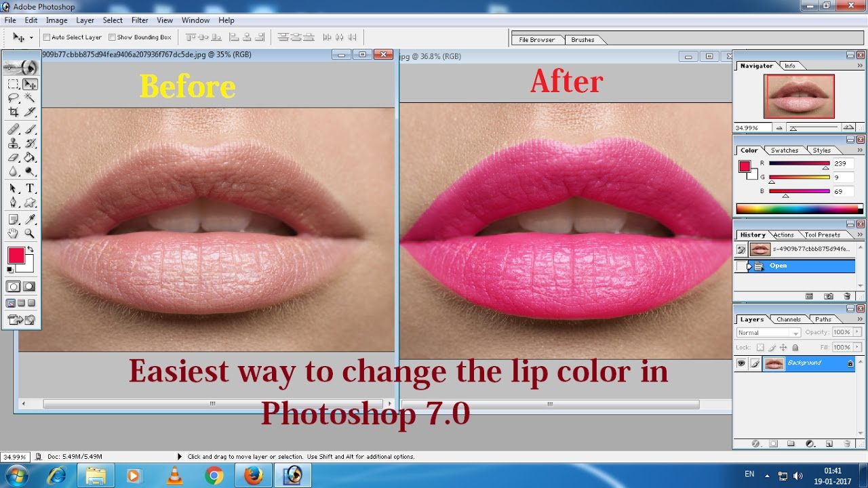Enable Auto Select Layer checkbox

pyautogui.click(x=47, y=37)
